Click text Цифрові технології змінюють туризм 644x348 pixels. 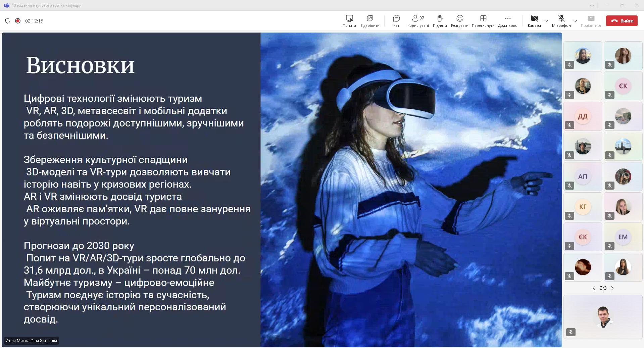[113, 99]
